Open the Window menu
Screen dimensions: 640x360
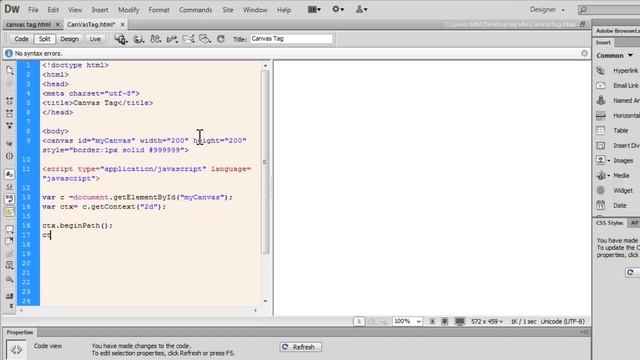click(x=255, y=10)
